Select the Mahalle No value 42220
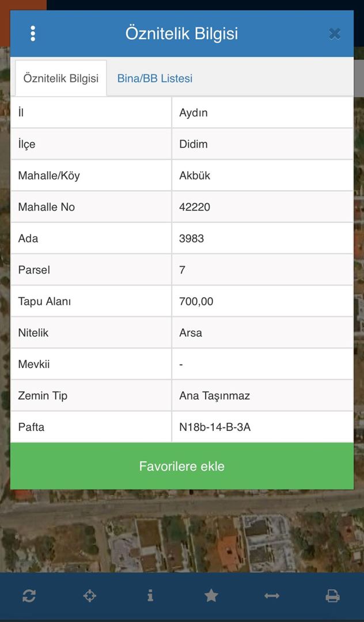364x622 pixels. coord(195,207)
